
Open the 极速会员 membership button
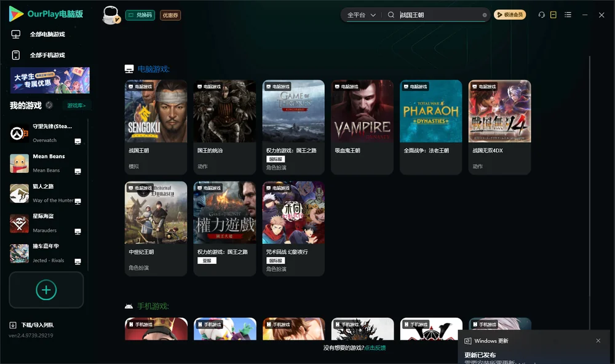point(509,15)
